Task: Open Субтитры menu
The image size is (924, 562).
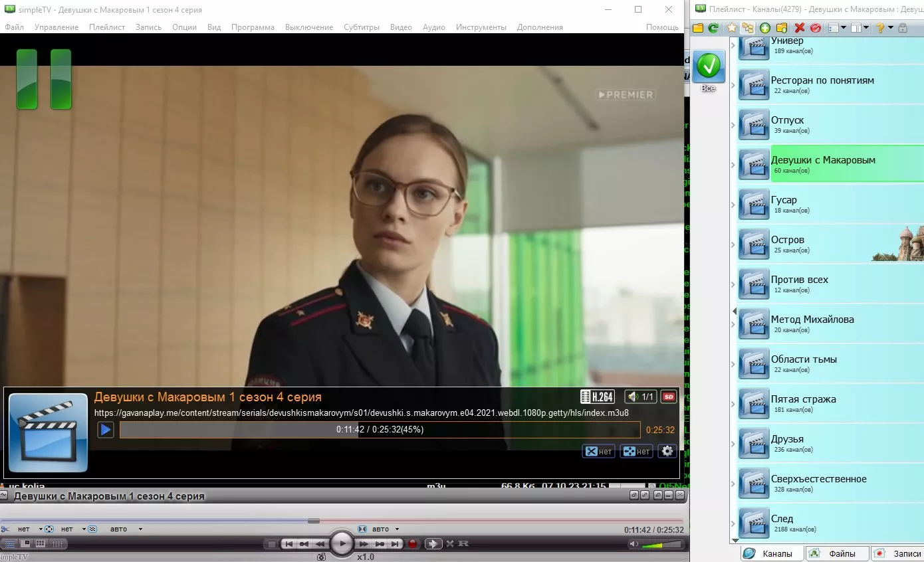Action: (362, 27)
